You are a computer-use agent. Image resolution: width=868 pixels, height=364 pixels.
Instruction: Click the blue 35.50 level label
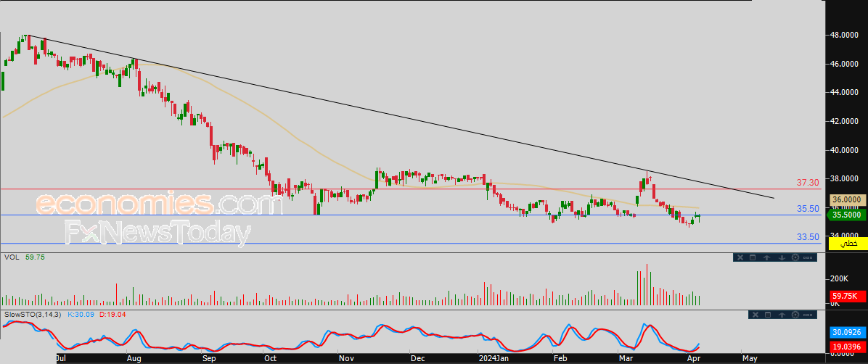coord(808,209)
